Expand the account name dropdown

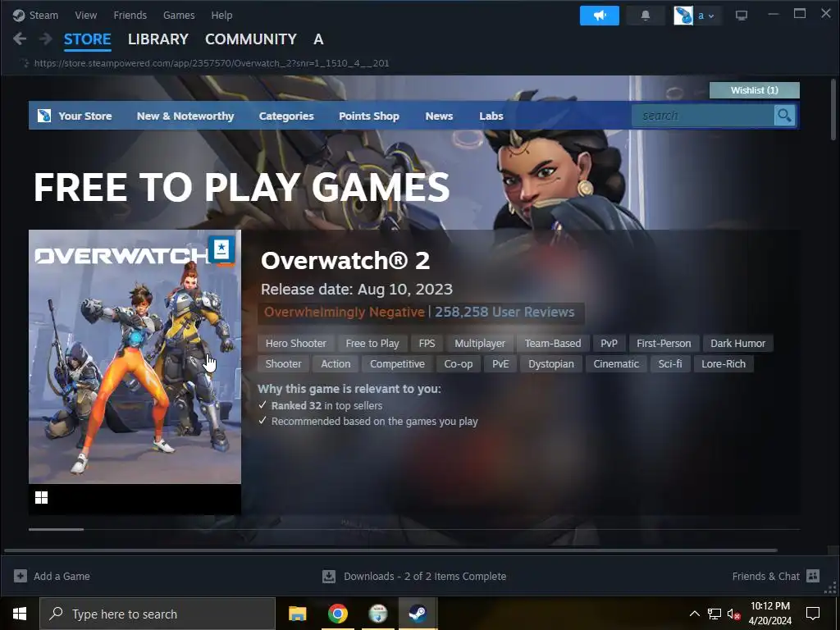705,16
